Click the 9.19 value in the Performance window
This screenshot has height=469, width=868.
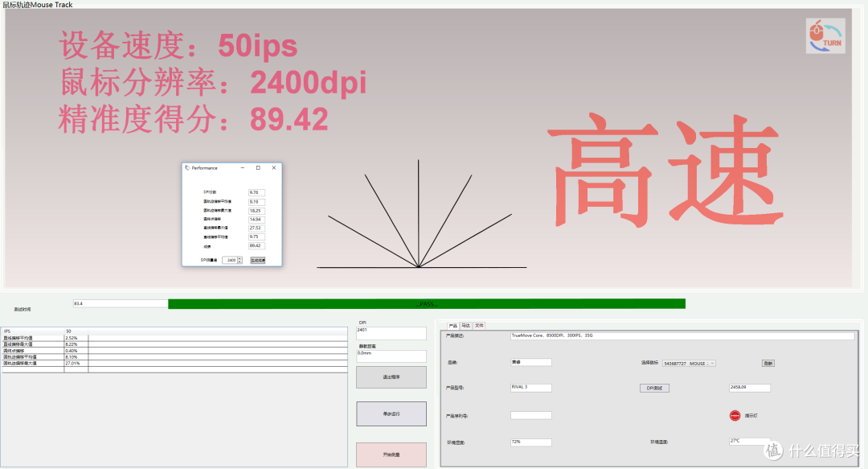[257, 202]
